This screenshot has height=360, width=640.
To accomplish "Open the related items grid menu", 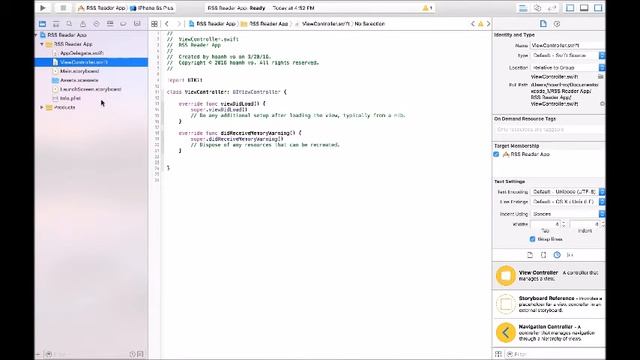I will point(154,24).
